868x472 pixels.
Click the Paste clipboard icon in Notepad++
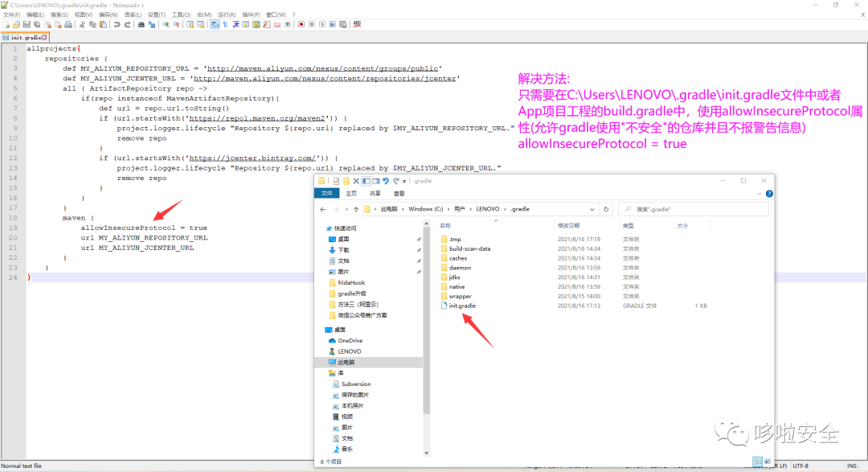tap(103, 24)
